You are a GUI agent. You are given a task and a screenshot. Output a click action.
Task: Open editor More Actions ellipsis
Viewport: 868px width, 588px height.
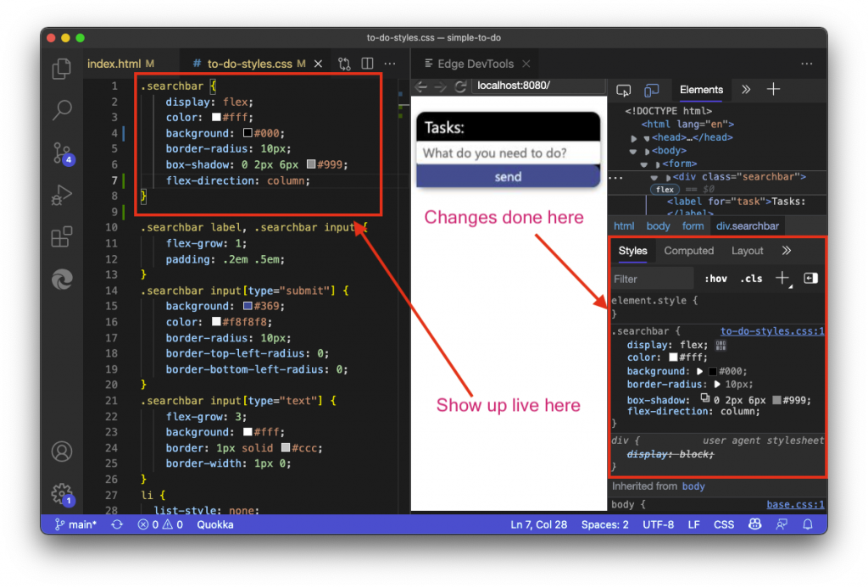(x=390, y=64)
